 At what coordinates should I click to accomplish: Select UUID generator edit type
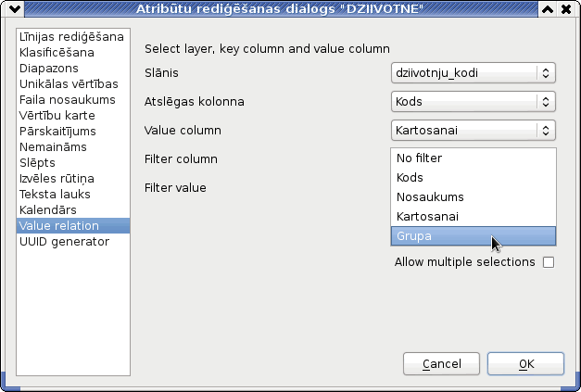point(73,242)
